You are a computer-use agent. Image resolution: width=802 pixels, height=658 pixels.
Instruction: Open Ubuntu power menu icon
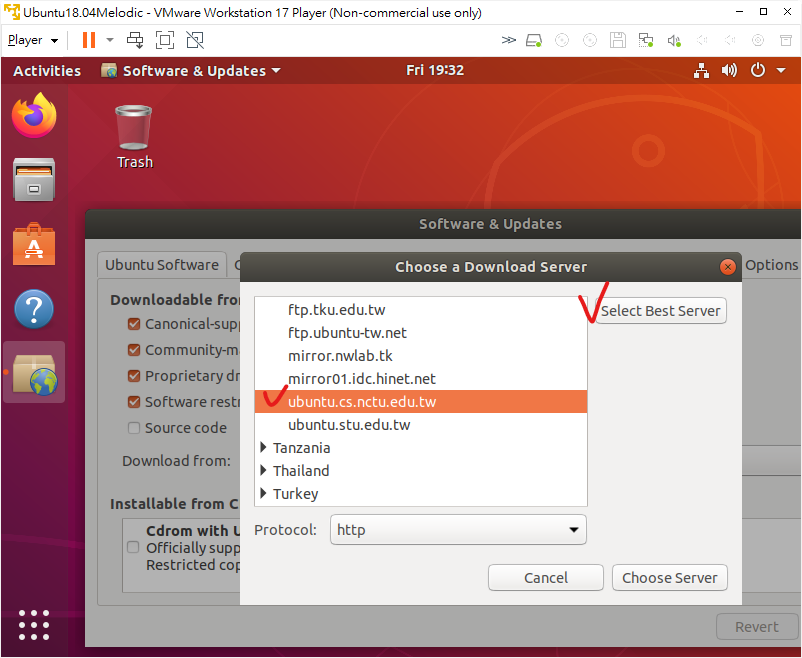pos(758,70)
